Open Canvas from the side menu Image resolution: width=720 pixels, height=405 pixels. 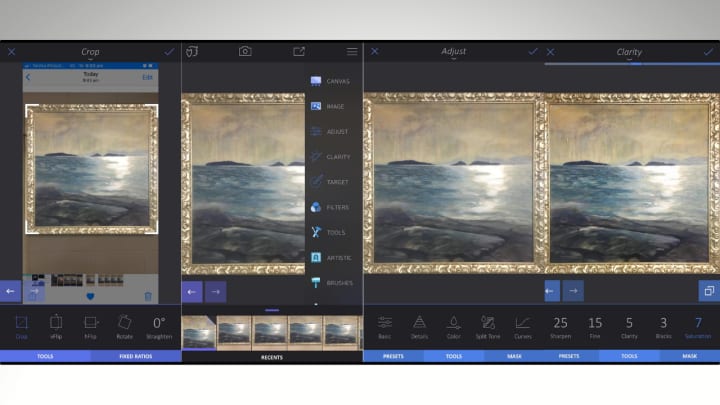point(331,81)
